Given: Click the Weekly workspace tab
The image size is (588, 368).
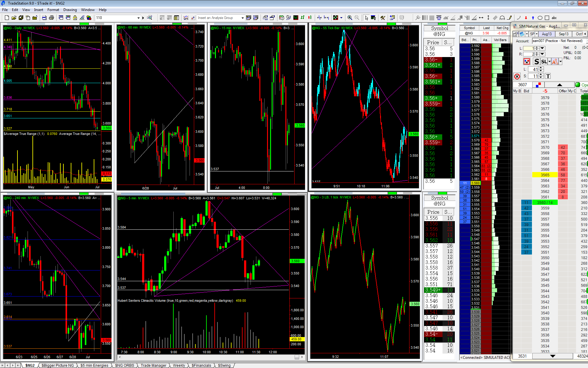Looking at the screenshot, I should click(179, 365).
